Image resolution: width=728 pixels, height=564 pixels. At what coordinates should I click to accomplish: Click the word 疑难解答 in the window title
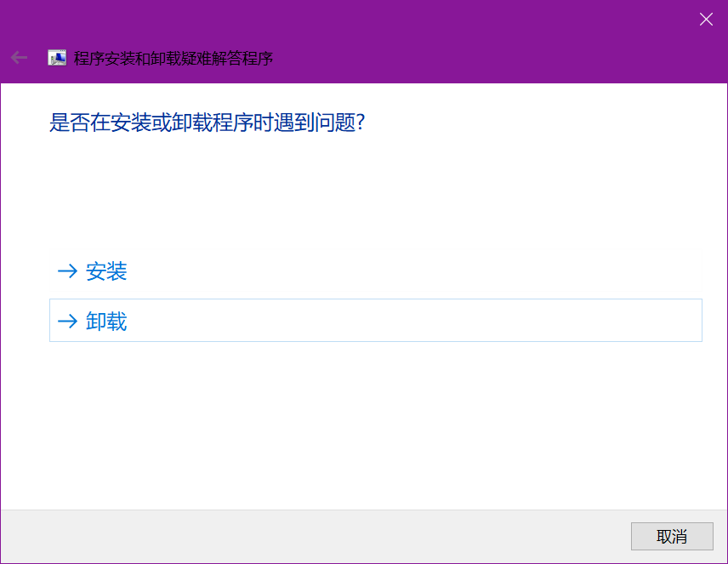point(213,58)
